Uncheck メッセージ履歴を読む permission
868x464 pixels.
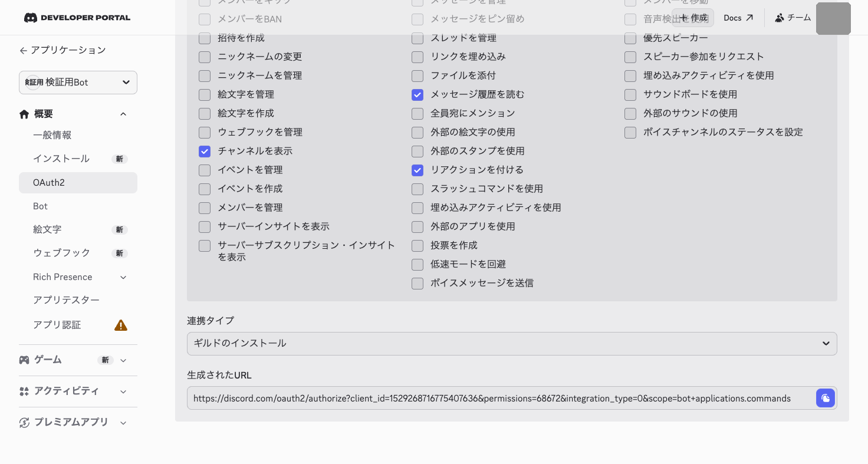417,94
